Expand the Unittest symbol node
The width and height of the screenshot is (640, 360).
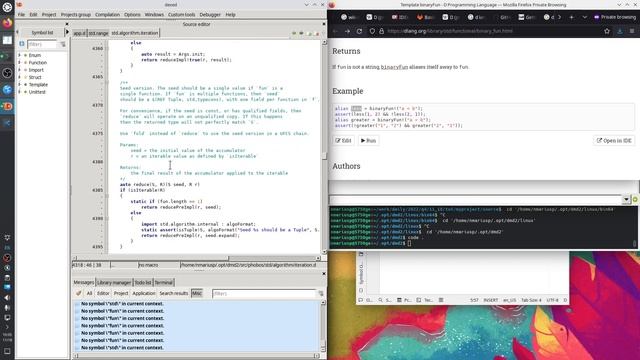(x=19, y=92)
